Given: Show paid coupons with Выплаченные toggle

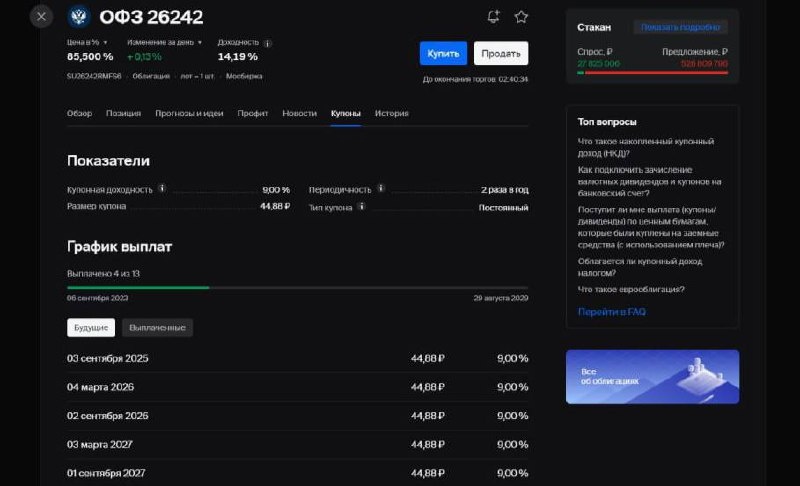Looking at the screenshot, I should point(157,327).
